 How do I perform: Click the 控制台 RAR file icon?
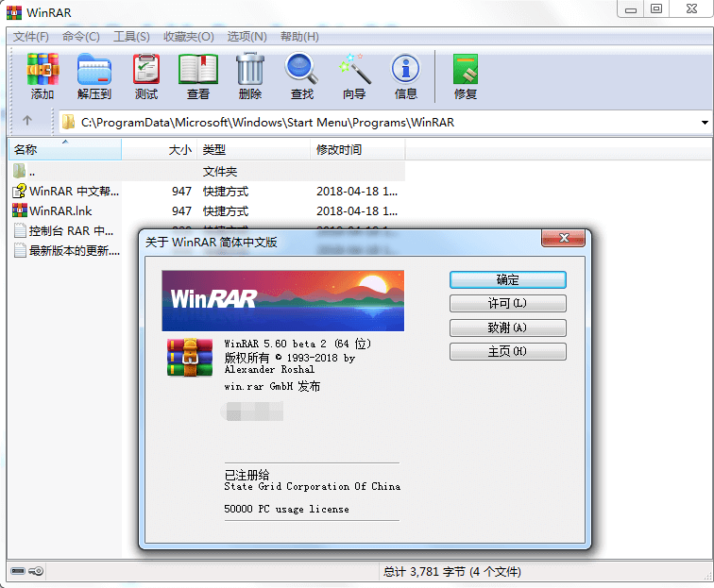(x=20, y=230)
